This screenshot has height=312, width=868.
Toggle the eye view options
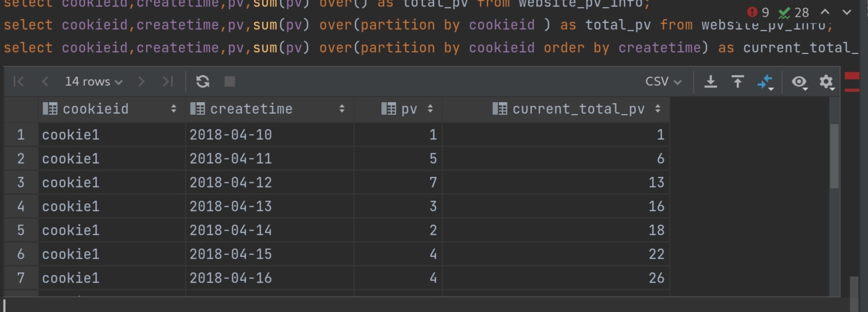[x=799, y=82]
